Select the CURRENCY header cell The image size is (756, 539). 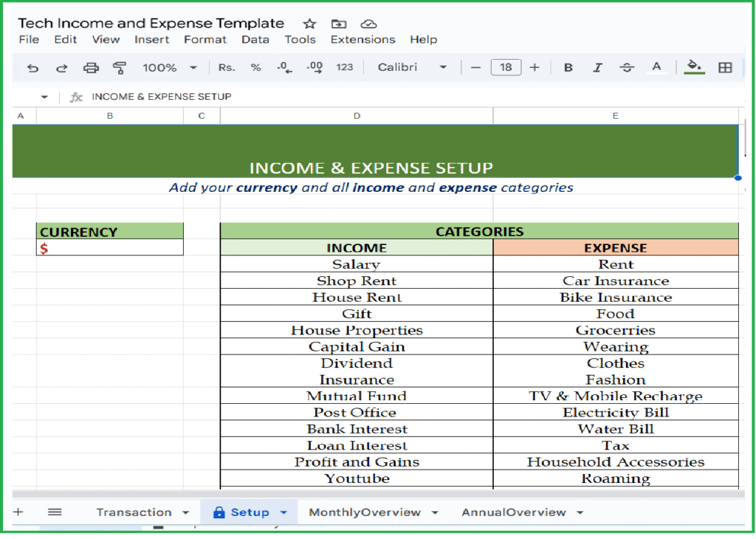coord(109,231)
